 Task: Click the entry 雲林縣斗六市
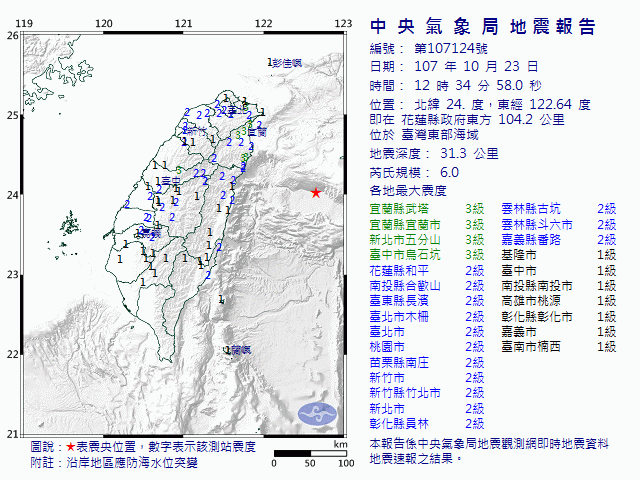(x=537, y=225)
